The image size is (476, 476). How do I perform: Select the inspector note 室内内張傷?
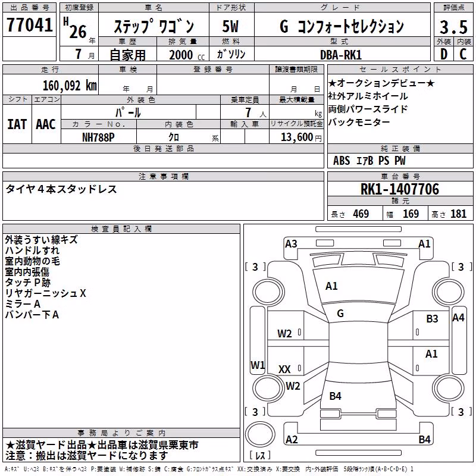click(27, 272)
